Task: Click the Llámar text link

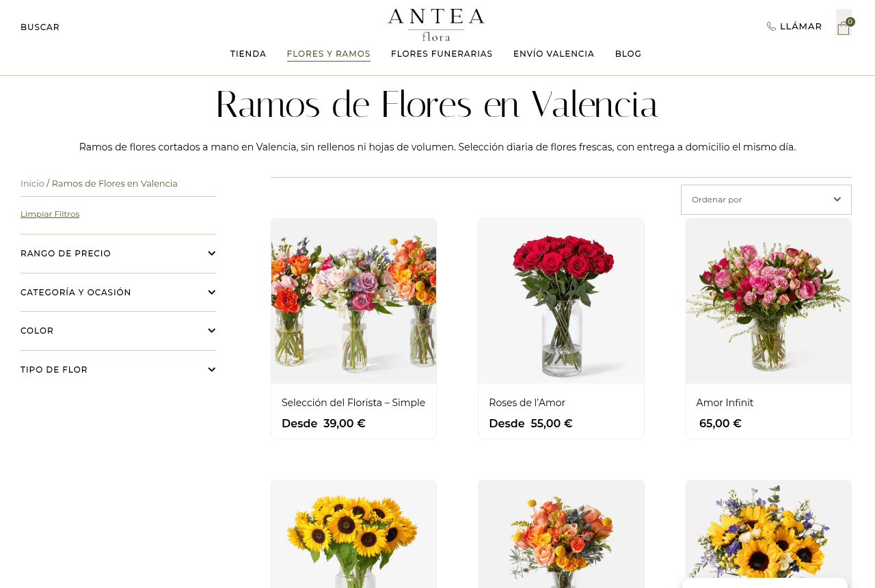Action: click(x=801, y=27)
